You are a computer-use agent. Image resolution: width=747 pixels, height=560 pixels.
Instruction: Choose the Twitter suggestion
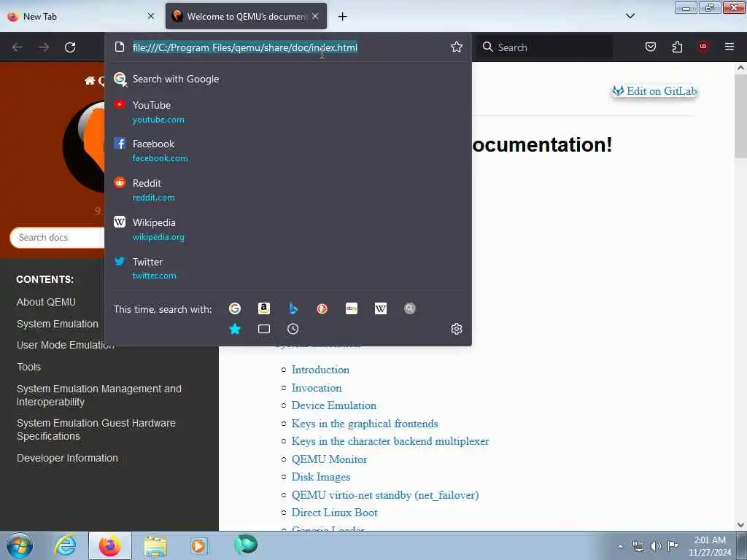click(287, 268)
